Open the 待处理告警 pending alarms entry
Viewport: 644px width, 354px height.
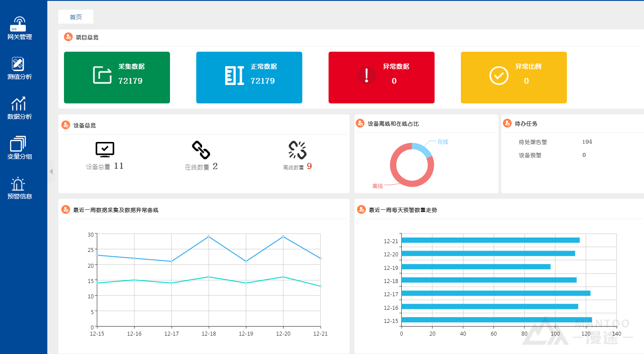(x=533, y=142)
